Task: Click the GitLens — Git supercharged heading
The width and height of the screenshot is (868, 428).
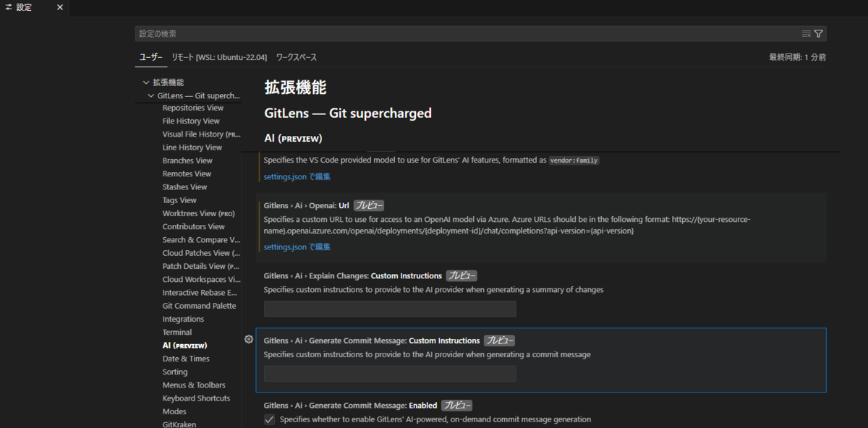Action: tap(348, 114)
